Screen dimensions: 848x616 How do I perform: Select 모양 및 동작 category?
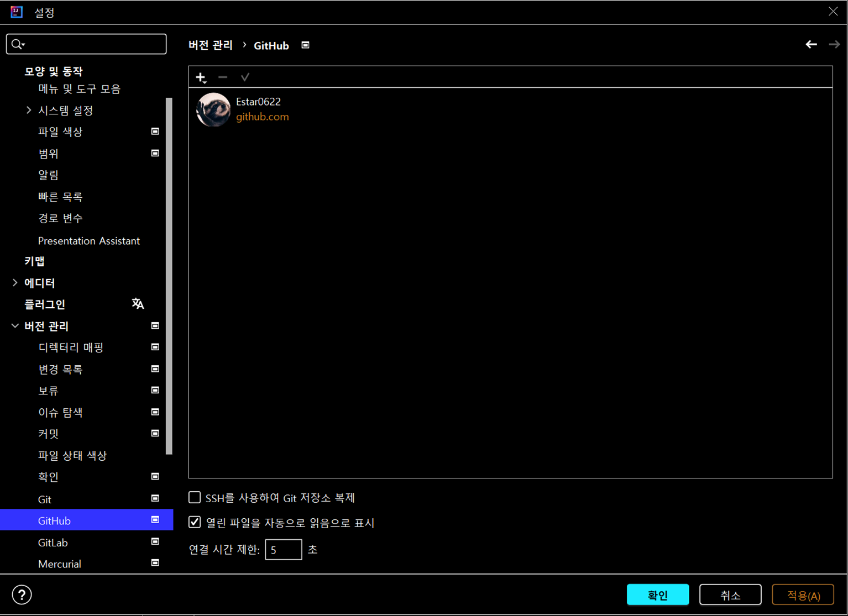pyautogui.click(x=54, y=71)
